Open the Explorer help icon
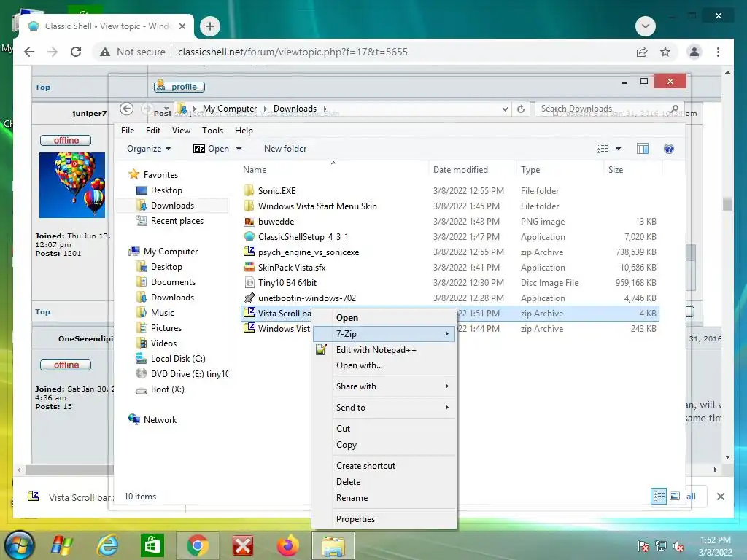The width and height of the screenshot is (747, 560). click(669, 149)
